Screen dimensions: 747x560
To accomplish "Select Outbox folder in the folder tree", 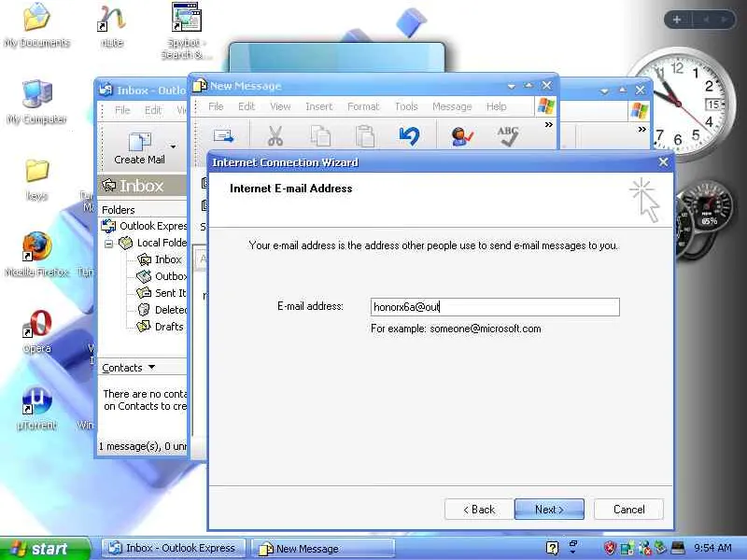I will click(x=162, y=276).
